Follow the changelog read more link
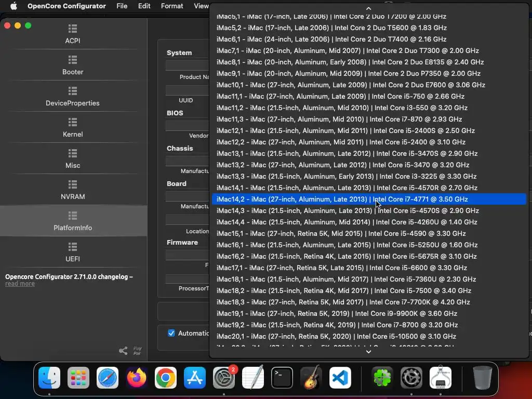532x399 pixels. [20, 284]
